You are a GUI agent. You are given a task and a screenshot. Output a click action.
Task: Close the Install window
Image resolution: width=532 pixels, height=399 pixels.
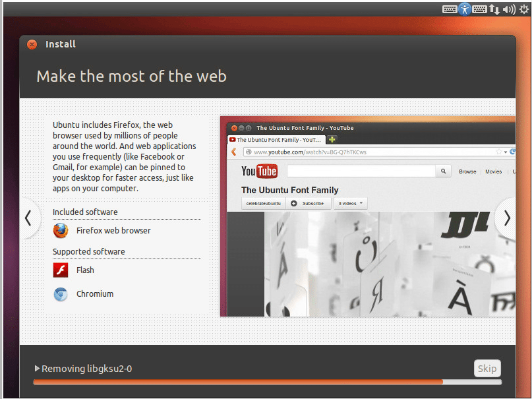[32, 44]
